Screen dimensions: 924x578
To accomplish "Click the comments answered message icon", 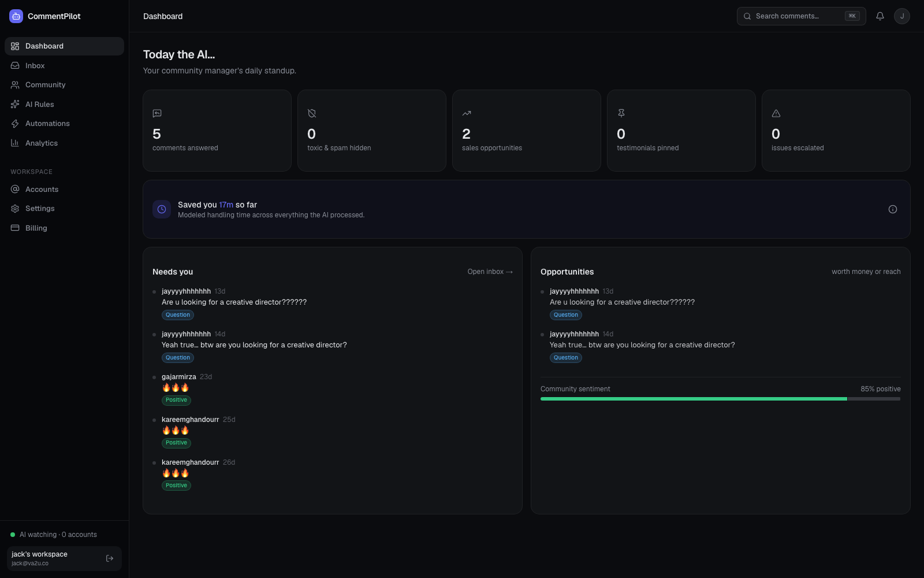I will pyautogui.click(x=157, y=113).
